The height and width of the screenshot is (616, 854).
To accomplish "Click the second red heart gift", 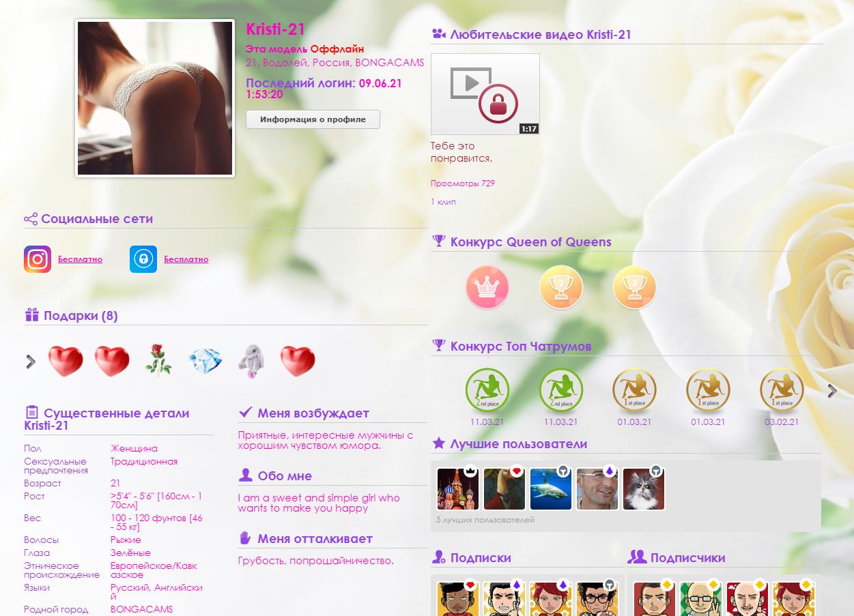I will [x=112, y=362].
